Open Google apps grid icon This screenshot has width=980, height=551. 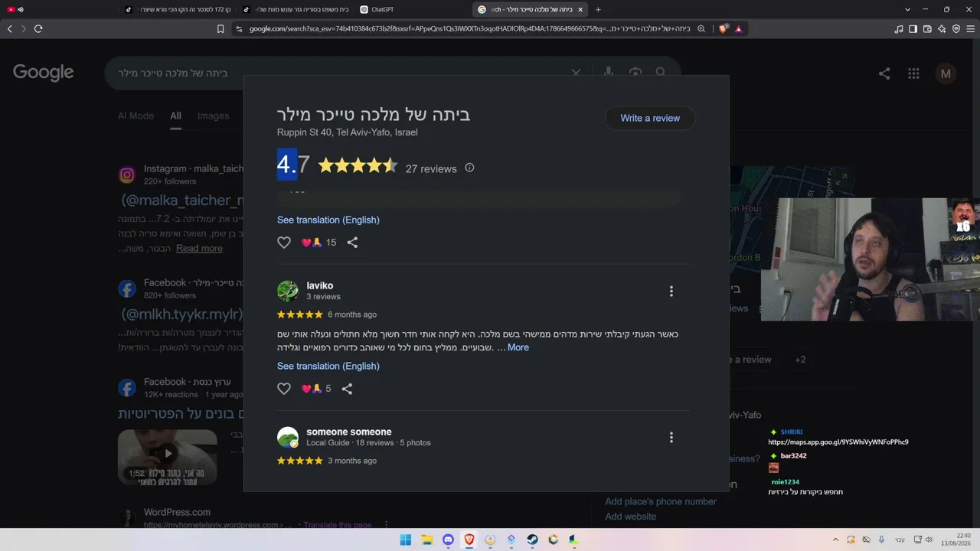click(x=913, y=73)
